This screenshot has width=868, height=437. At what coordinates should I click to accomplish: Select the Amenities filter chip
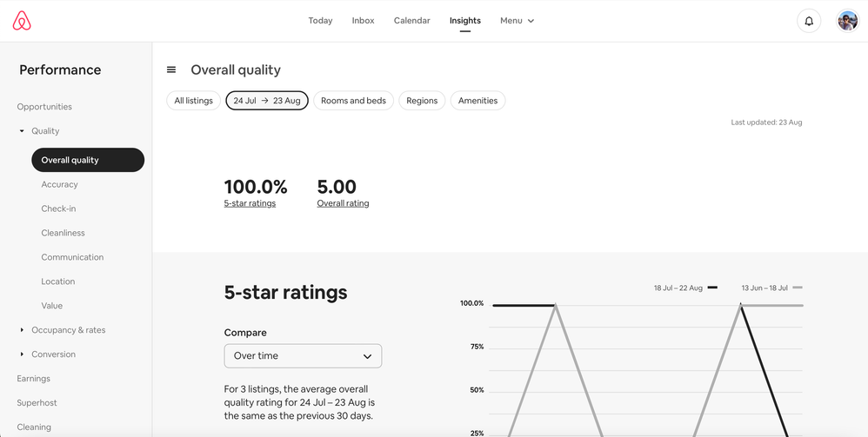(x=477, y=101)
